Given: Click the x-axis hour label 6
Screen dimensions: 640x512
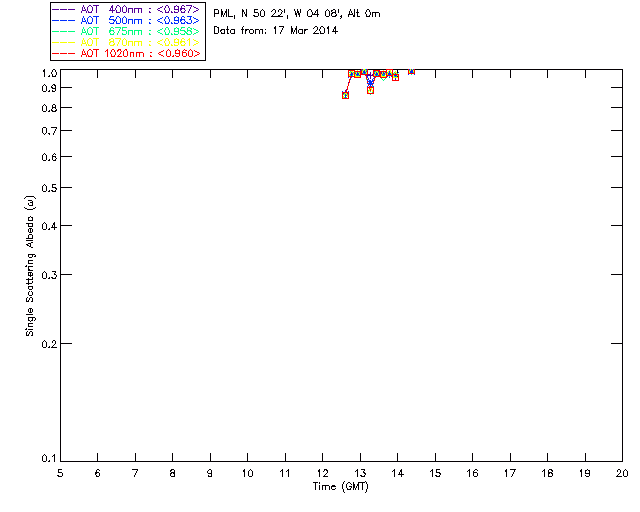Looking at the screenshot, I should coord(98,473).
